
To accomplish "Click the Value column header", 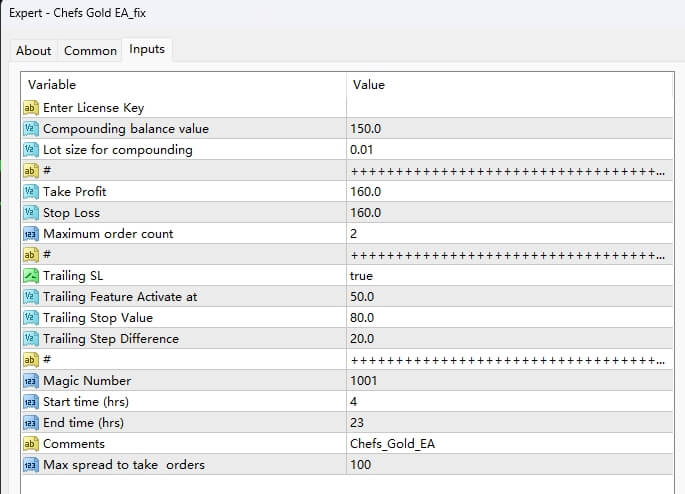I will [x=369, y=85].
